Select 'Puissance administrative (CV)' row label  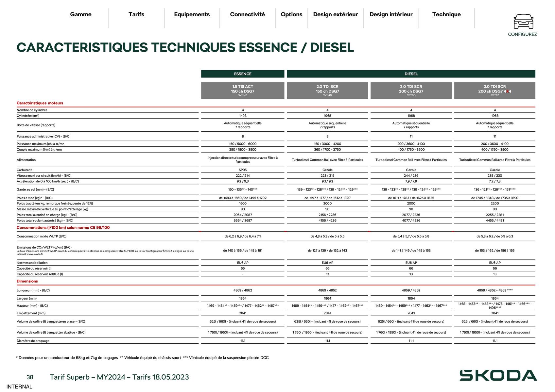pos(43,137)
